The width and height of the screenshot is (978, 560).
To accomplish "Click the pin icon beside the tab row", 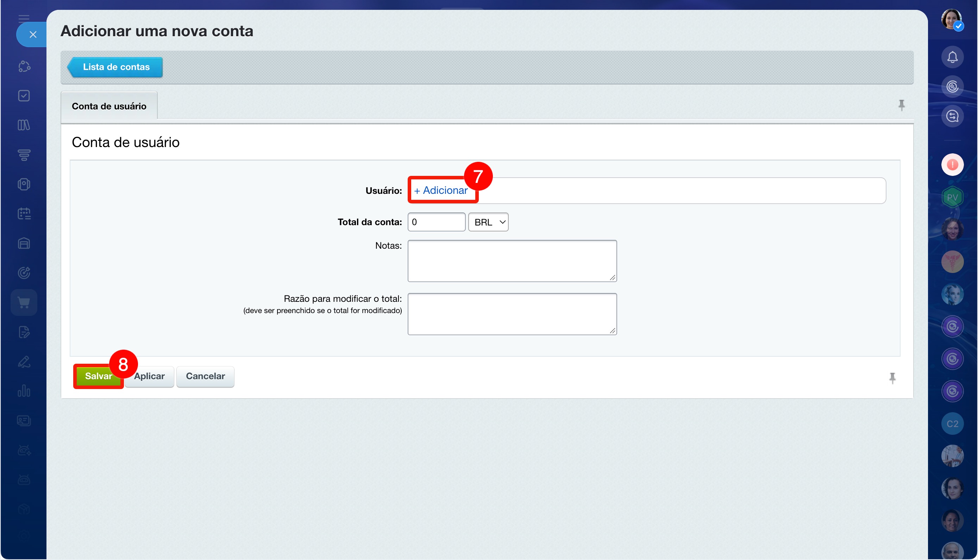I will click(901, 105).
